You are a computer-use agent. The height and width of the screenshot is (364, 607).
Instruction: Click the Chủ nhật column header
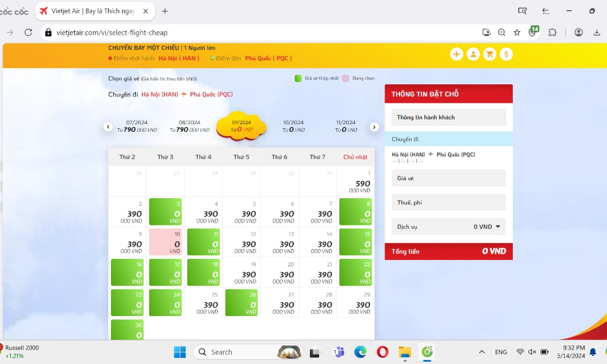pyautogui.click(x=356, y=157)
